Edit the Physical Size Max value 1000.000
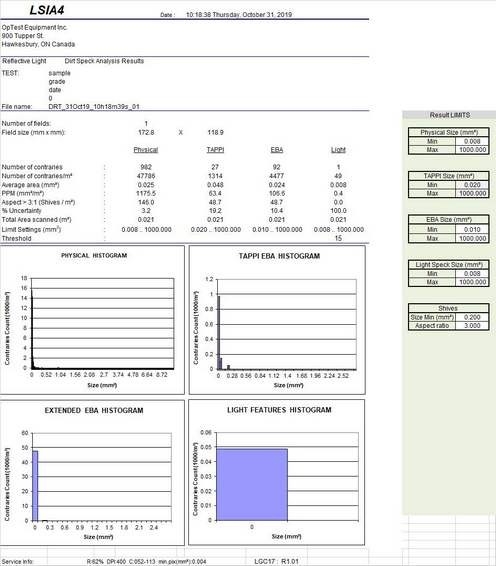This screenshot has height=566, width=496. (x=472, y=150)
